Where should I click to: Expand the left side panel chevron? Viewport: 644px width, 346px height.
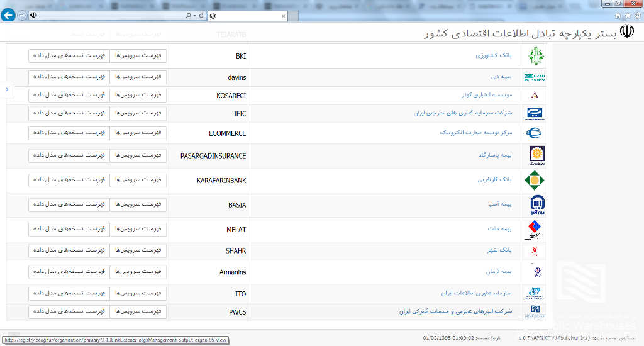[x=7, y=89]
